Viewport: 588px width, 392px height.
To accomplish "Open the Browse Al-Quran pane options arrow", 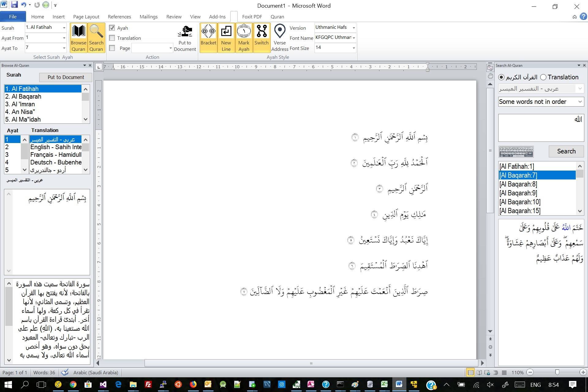I will click(85, 65).
